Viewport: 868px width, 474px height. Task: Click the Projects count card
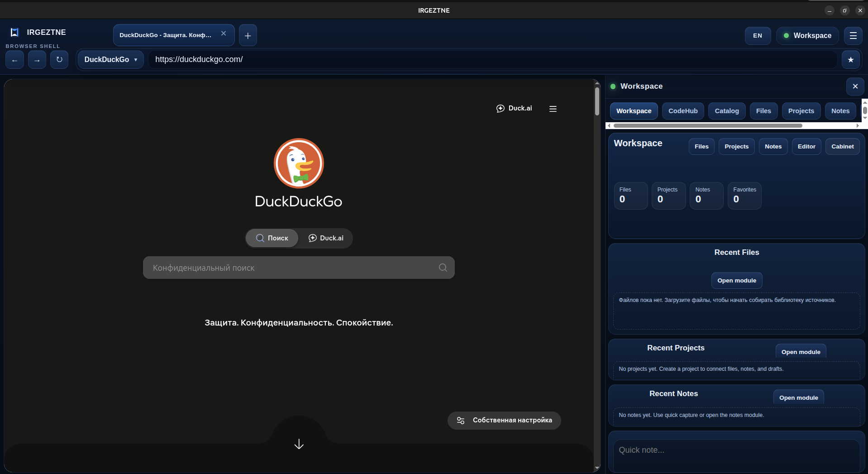668,196
